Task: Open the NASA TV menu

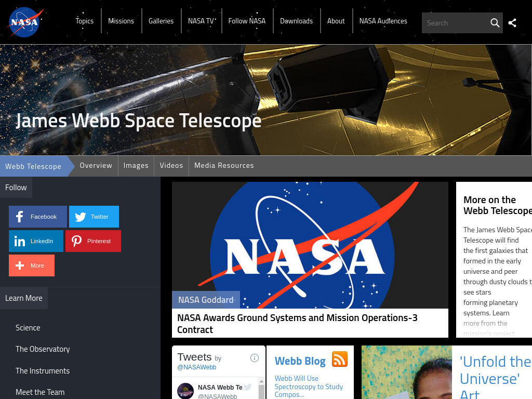Action: coord(201,21)
